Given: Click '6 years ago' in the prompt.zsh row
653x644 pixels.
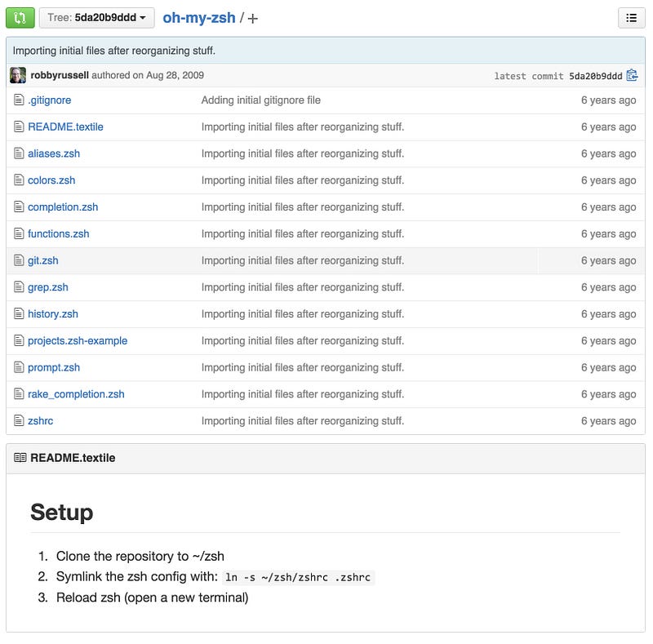Looking at the screenshot, I should tap(608, 367).
